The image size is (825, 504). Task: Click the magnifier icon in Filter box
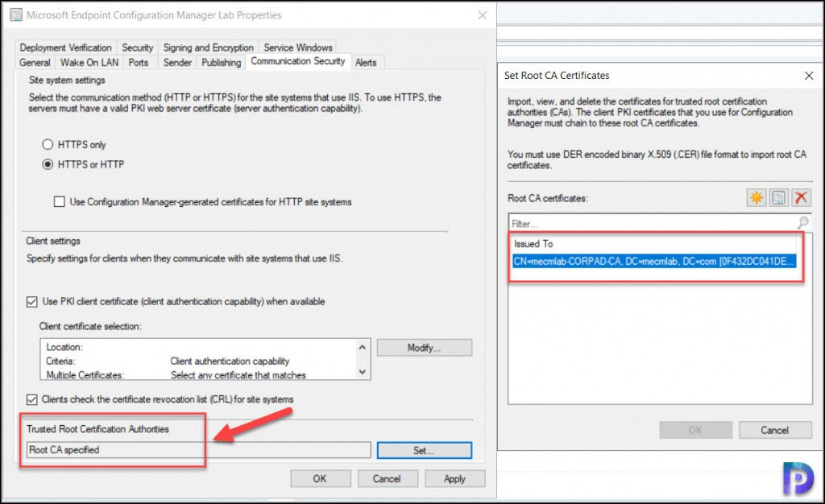coord(802,223)
